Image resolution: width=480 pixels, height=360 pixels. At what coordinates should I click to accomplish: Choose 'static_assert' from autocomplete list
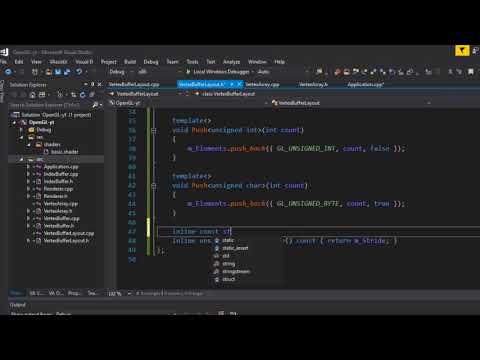click(x=235, y=248)
